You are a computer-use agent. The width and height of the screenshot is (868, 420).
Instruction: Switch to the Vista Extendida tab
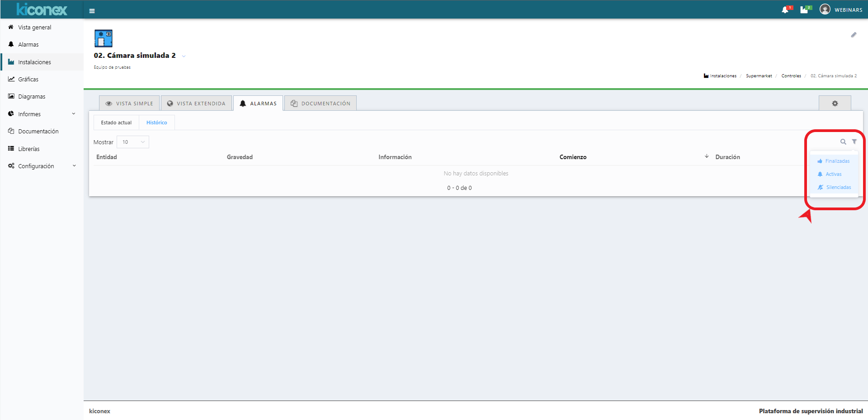click(x=196, y=104)
